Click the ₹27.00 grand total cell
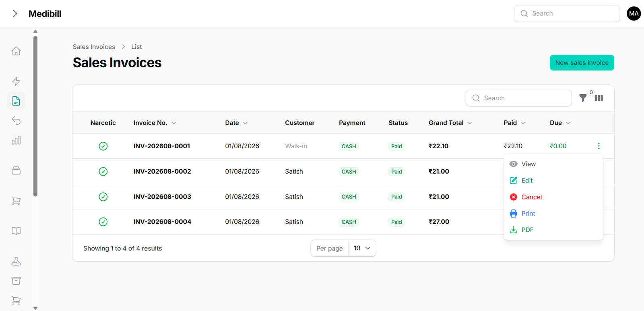 (x=439, y=222)
